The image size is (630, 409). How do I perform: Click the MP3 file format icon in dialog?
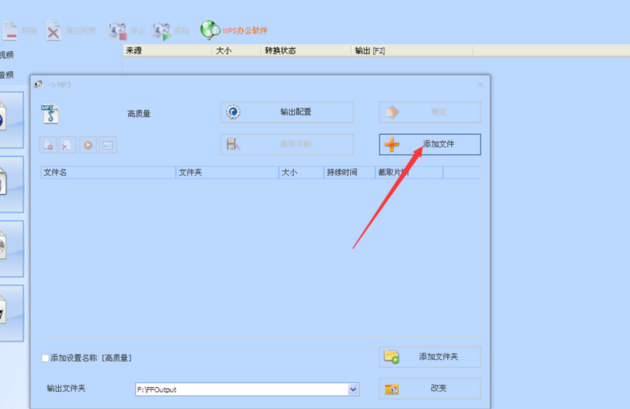(x=50, y=114)
